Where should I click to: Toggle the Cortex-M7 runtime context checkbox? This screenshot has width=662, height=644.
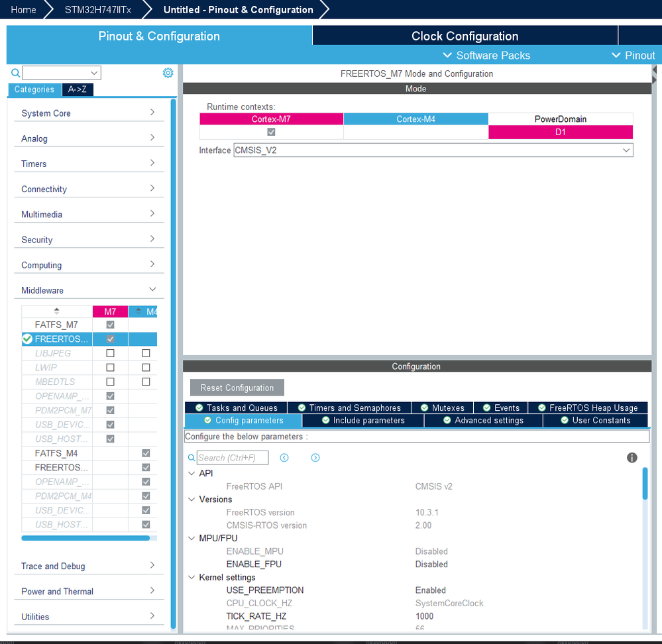coord(271,132)
